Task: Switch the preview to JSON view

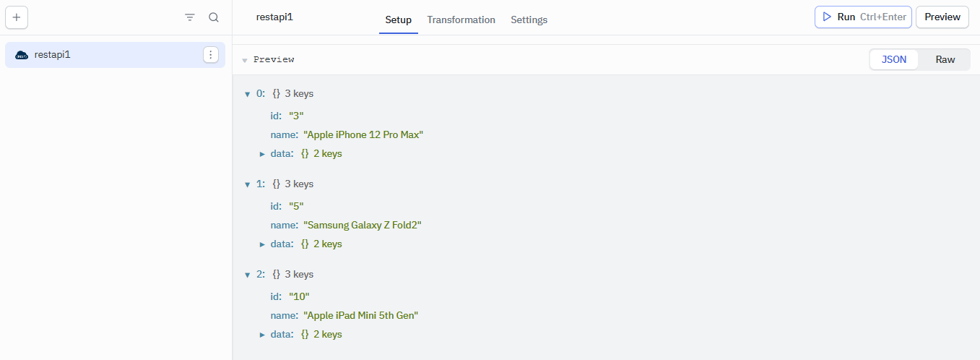Action: coord(894,59)
